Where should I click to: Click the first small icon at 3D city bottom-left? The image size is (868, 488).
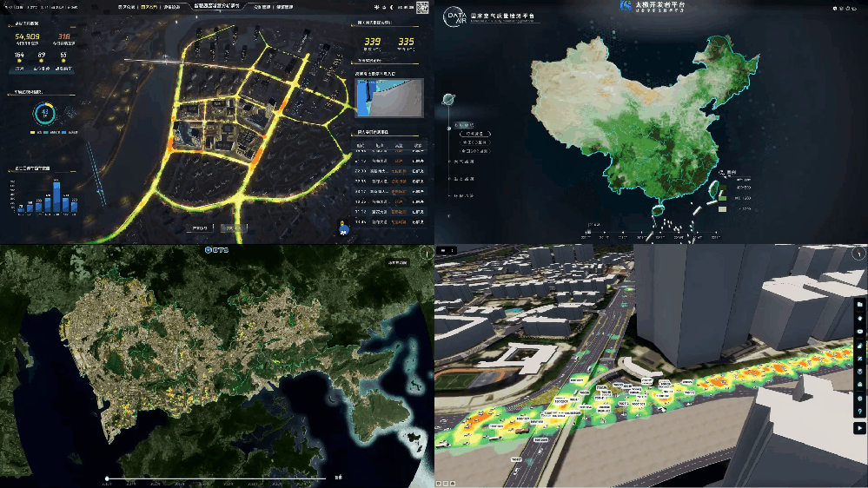coord(439,484)
